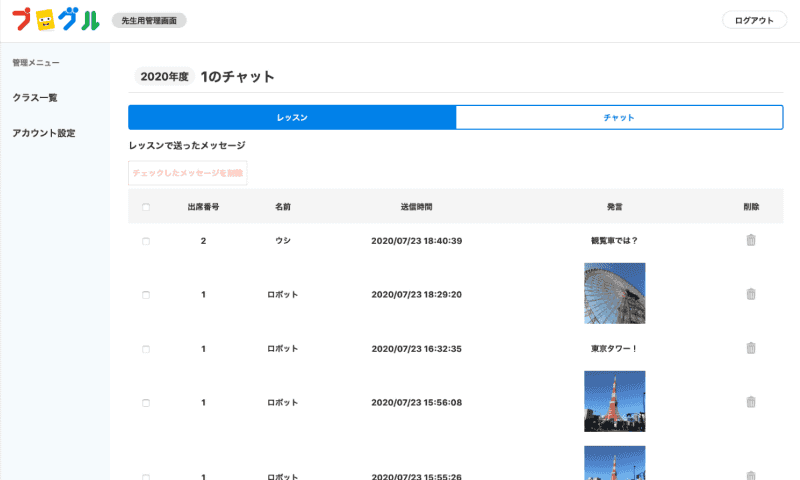Click the name ウシ in the first row
The image size is (800, 480).
[x=283, y=241]
